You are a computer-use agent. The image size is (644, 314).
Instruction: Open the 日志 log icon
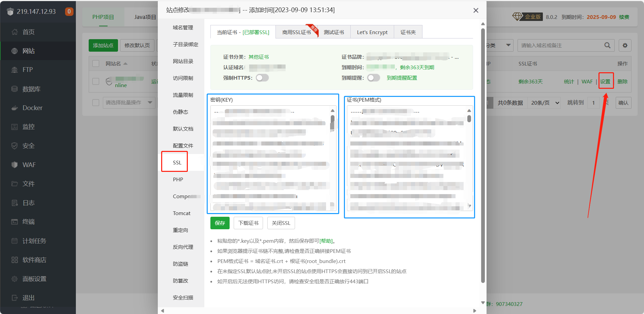point(14,203)
